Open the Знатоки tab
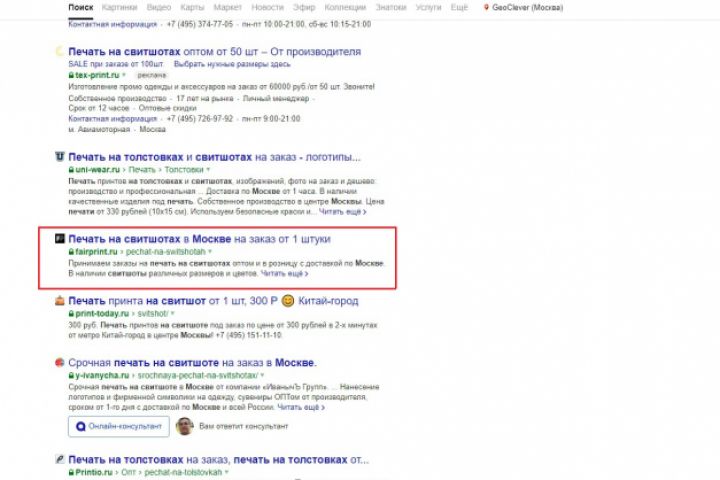Screen dimensions: 720x480 [x=391, y=7]
